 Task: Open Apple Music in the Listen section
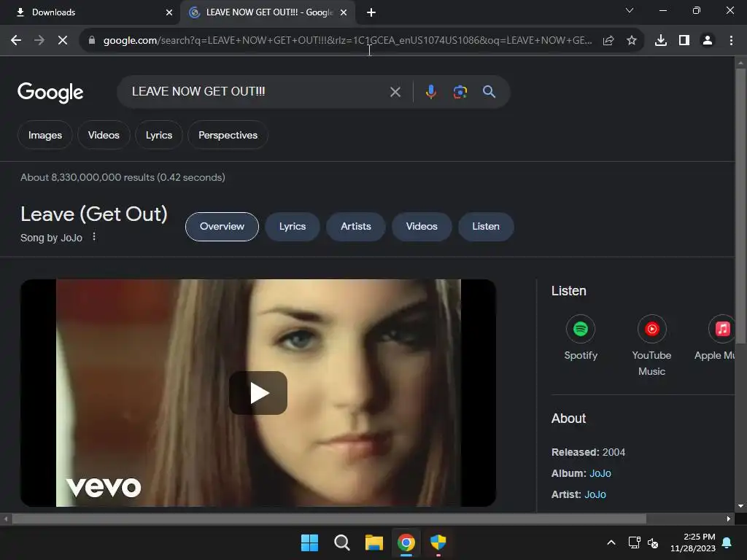pyautogui.click(x=715, y=338)
